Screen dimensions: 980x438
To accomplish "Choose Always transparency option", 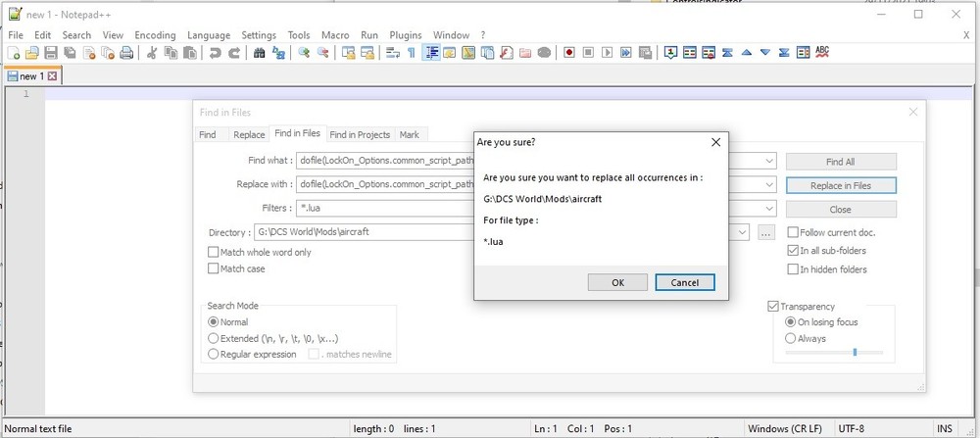I will 791,339.
